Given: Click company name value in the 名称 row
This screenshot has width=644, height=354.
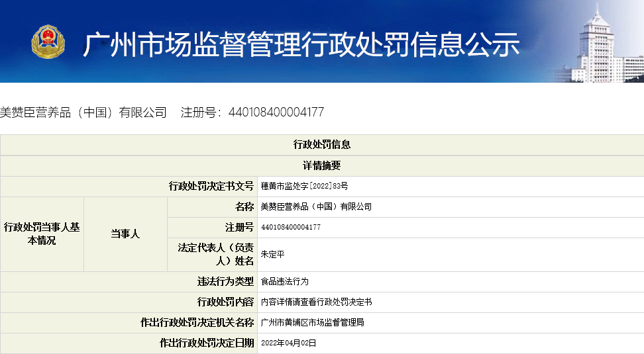Looking at the screenshot, I should pyautogui.click(x=316, y=207).
